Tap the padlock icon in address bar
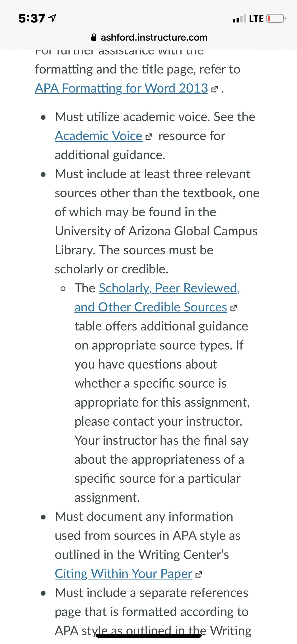 [94, 37]
